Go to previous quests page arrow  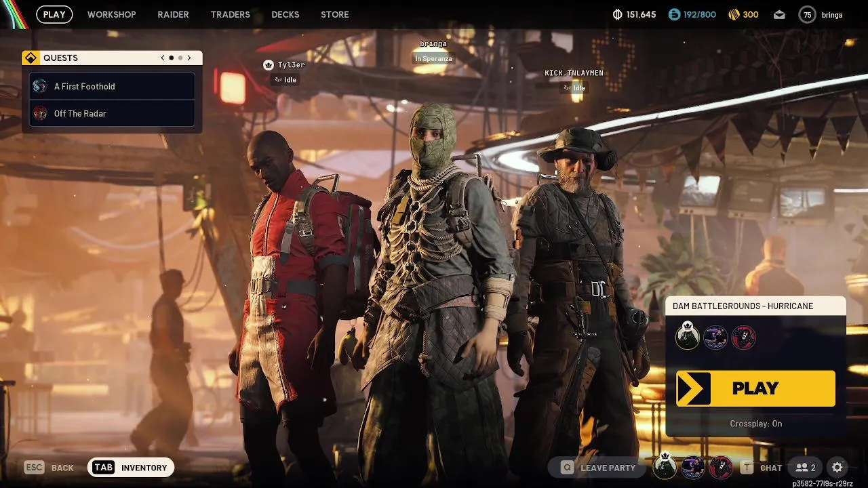[x=163, y=58]
